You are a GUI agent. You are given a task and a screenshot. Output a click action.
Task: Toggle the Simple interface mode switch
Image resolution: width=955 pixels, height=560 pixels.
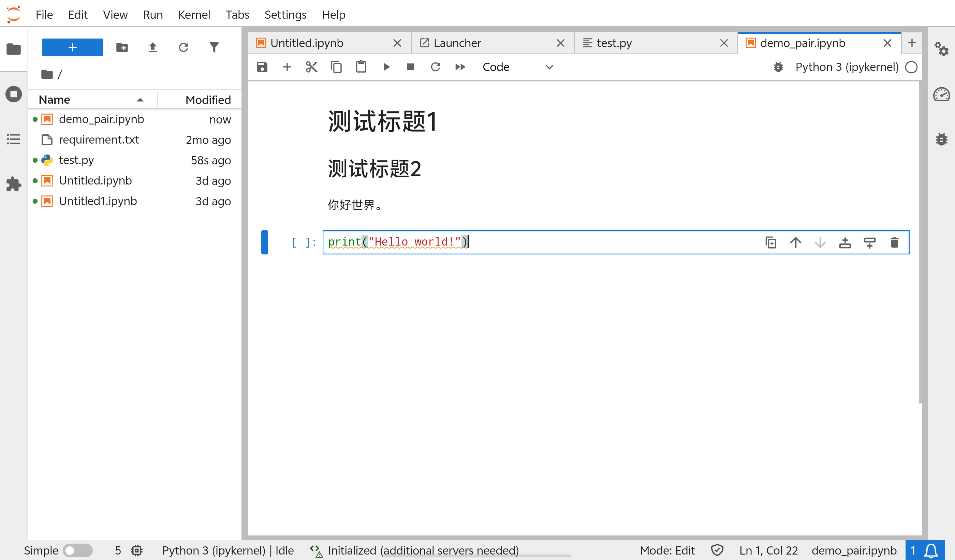(78, 550)
